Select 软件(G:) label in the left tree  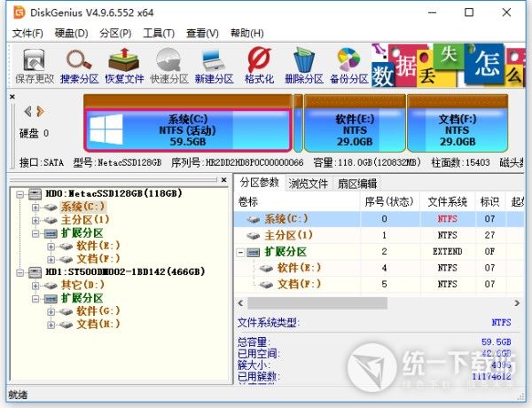coord(98,311)
